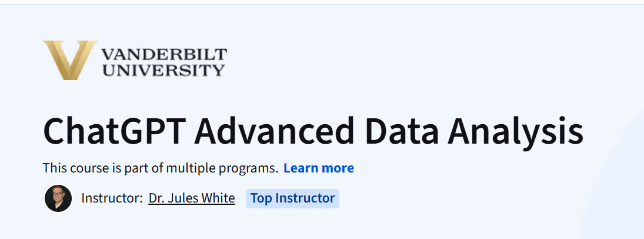Click the Instructor: label text
This screenshot has height=239, width=644.
112,198
